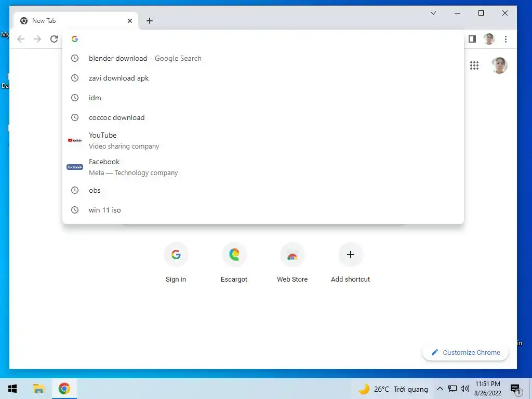Click the Google icon in address bar

point(75,39)
